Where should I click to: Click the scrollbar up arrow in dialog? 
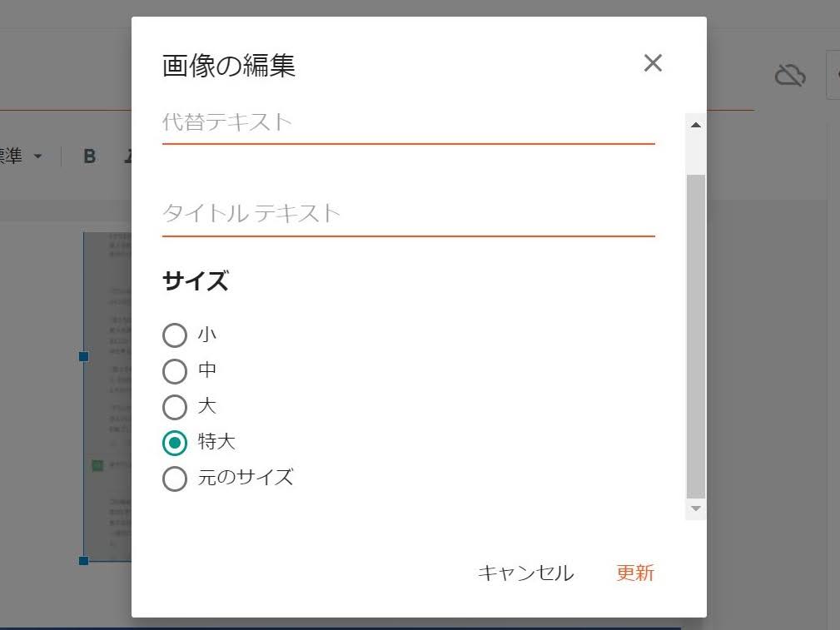[x=695, y=126]
